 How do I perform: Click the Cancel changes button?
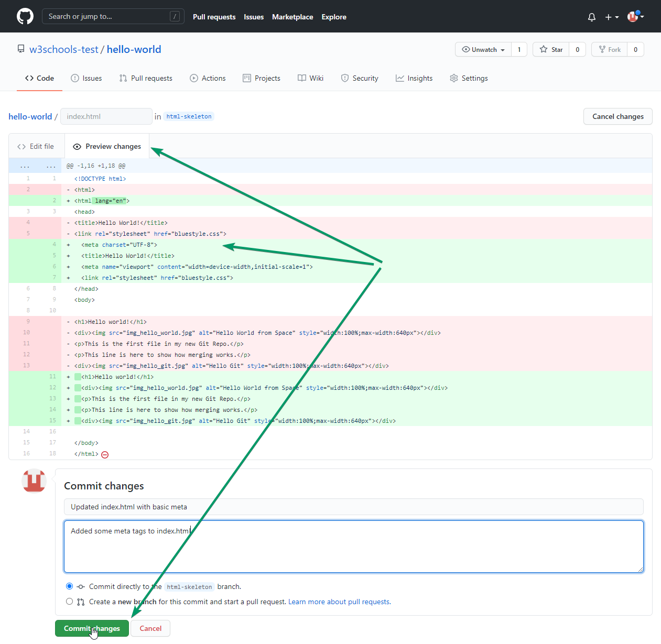(x=617, y=116)
